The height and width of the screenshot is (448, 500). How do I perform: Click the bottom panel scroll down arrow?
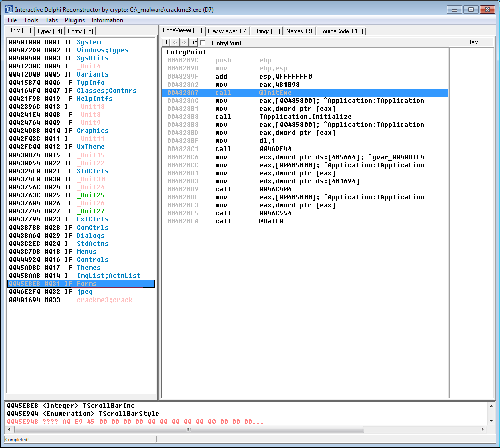(x=491, y=421)
